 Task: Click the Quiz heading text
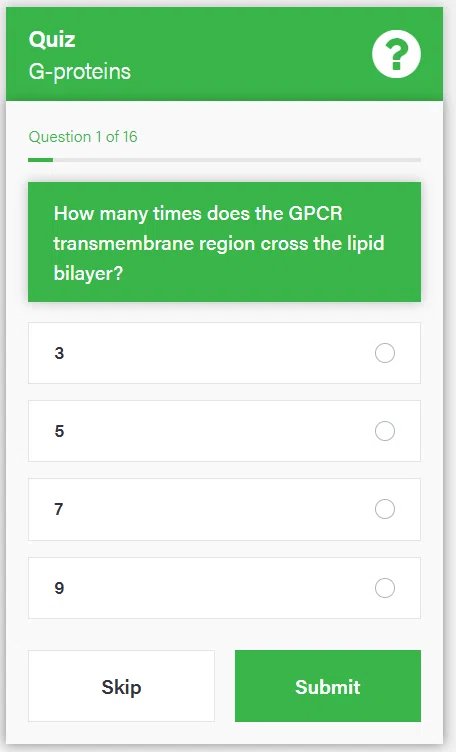coord(52,40)
